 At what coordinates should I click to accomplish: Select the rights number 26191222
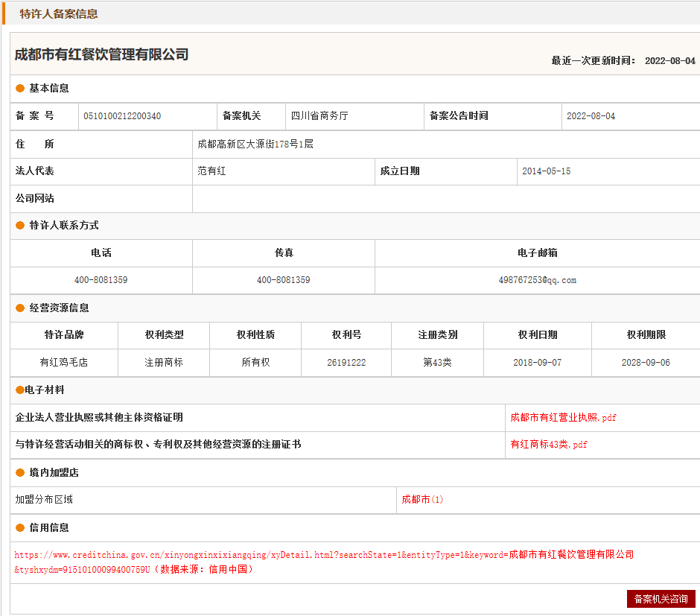(346, 363)
